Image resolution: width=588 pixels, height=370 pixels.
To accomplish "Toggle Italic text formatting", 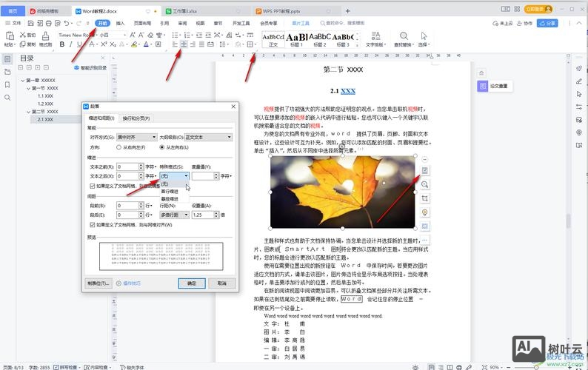I will point(70,44).
